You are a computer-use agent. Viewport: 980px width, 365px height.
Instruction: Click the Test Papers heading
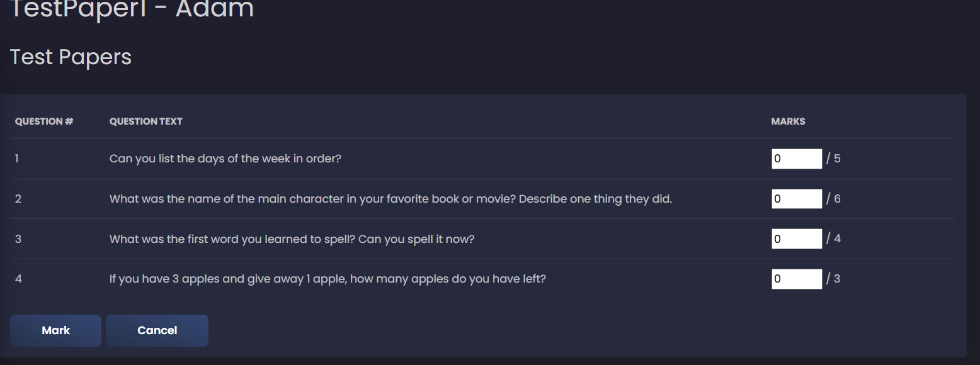click(x=71, y=57)
